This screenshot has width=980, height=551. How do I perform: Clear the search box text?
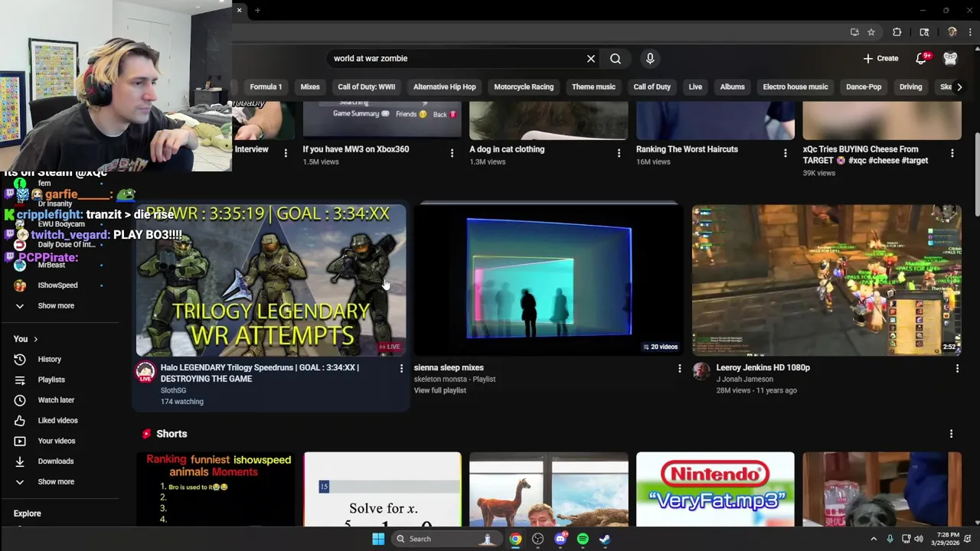pyautogui.click(x=591, y=59)
